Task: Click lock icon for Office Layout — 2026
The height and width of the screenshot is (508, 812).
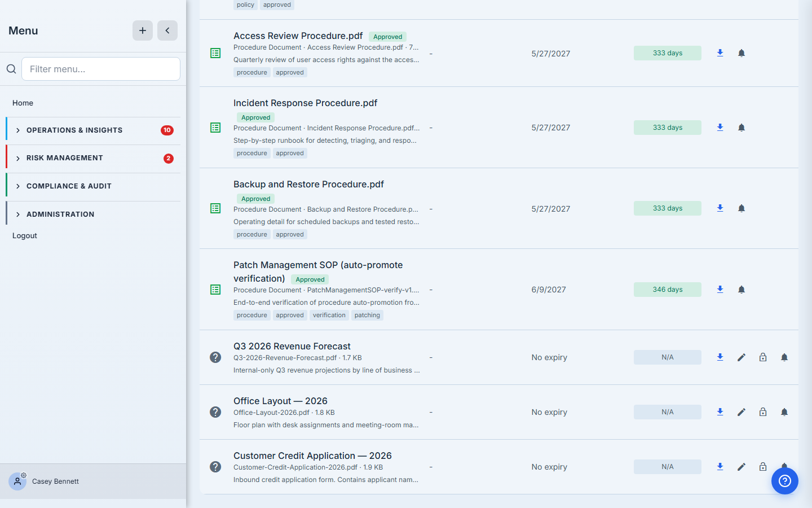Action: [763, 412]
